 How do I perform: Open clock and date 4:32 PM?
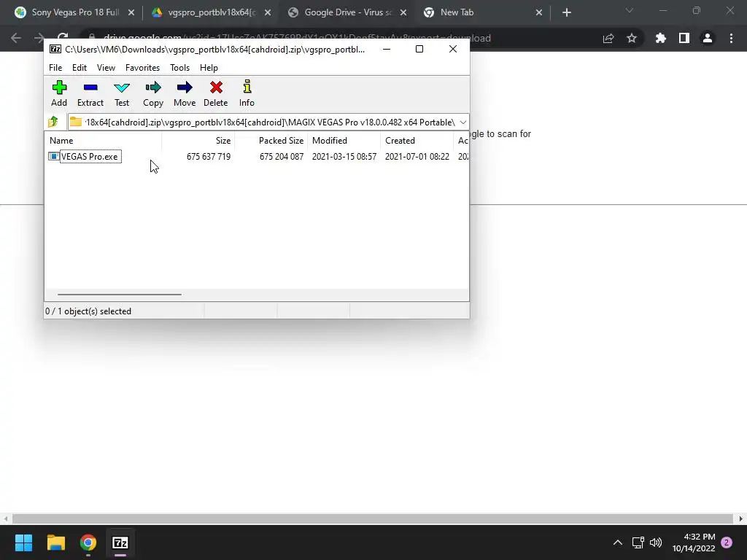694,542
